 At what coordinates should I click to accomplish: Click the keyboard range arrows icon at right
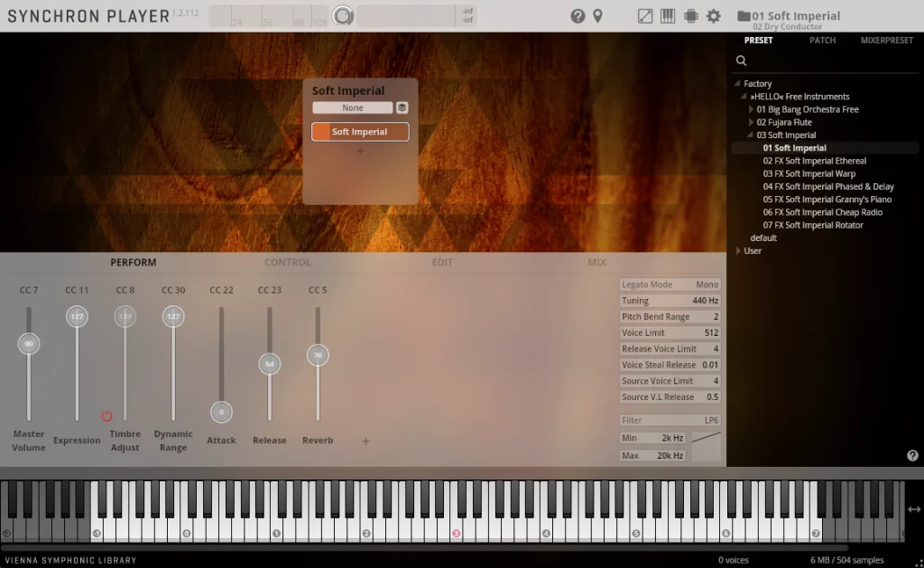click(914, 509)
